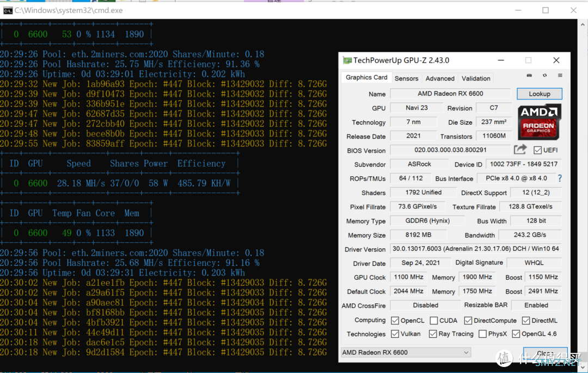Toggle the UEFI checkbox
The width and height of the screenshot is (588, 373).
537,150
